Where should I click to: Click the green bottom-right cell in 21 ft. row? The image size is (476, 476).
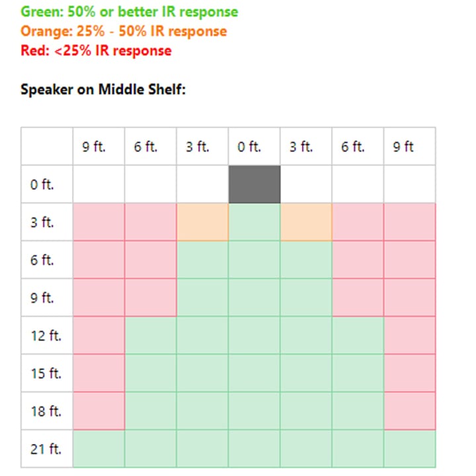coord(409,449)
